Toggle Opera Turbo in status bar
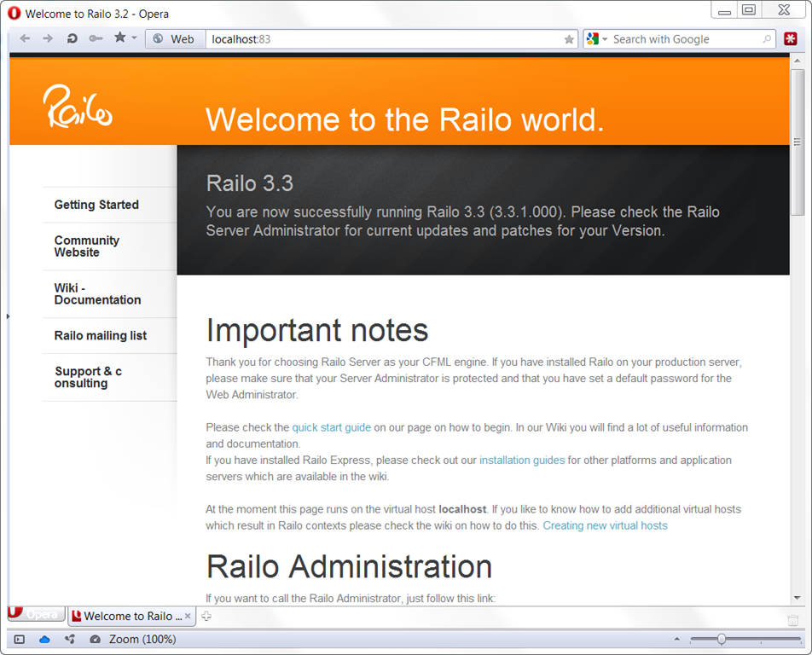812x655 pixels. (x=95, y=639)
